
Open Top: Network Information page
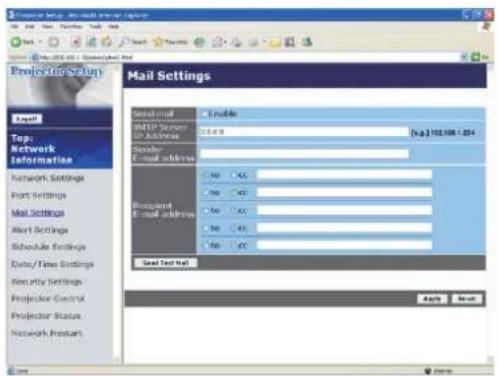(x=42, y=149)
